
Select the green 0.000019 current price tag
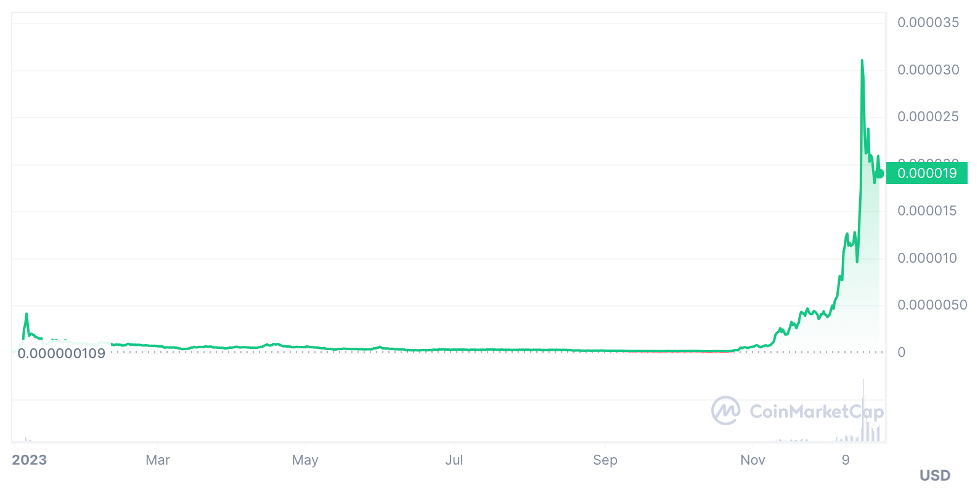click(x=927, y=173)
